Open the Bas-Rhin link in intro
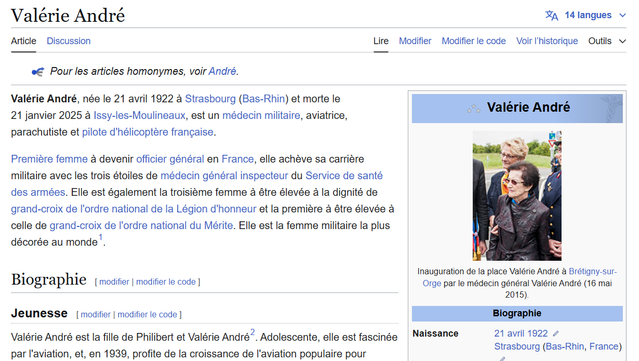 263,99
